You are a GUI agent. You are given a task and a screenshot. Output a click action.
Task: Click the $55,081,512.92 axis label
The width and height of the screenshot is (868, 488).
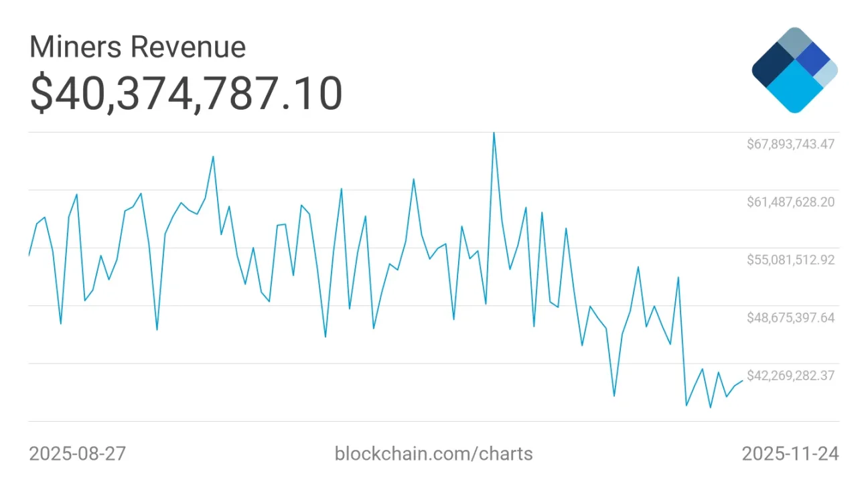click(790, 259)
